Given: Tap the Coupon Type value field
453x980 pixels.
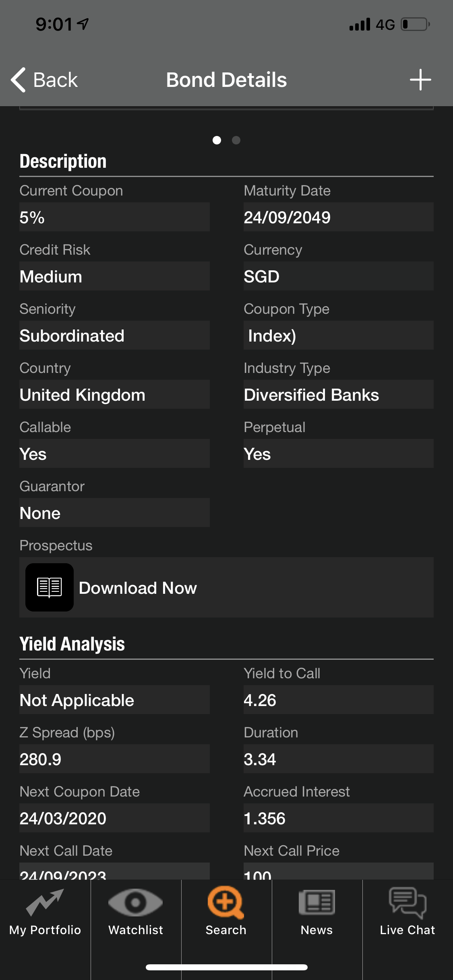Looking at the screenshot, I should point(338,336).
